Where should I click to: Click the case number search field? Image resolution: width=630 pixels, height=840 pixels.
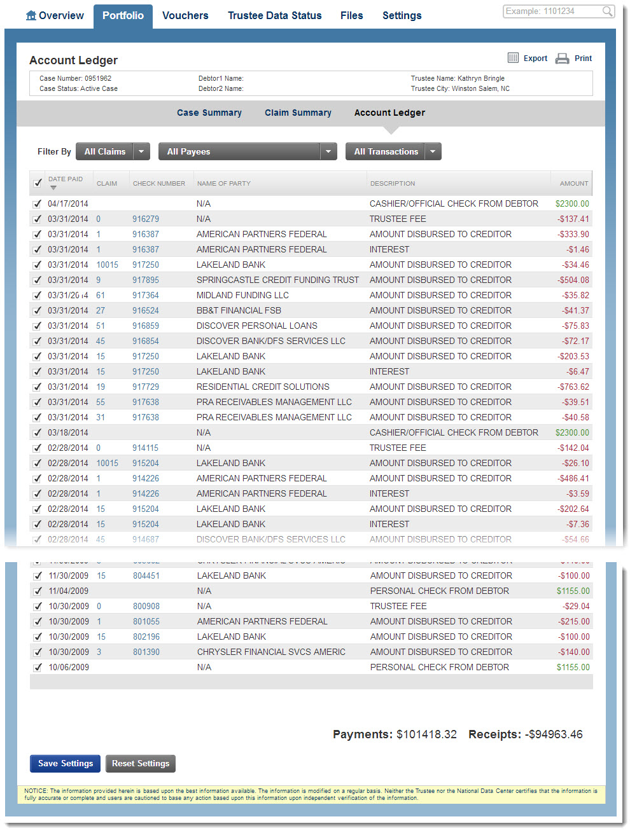552,11
